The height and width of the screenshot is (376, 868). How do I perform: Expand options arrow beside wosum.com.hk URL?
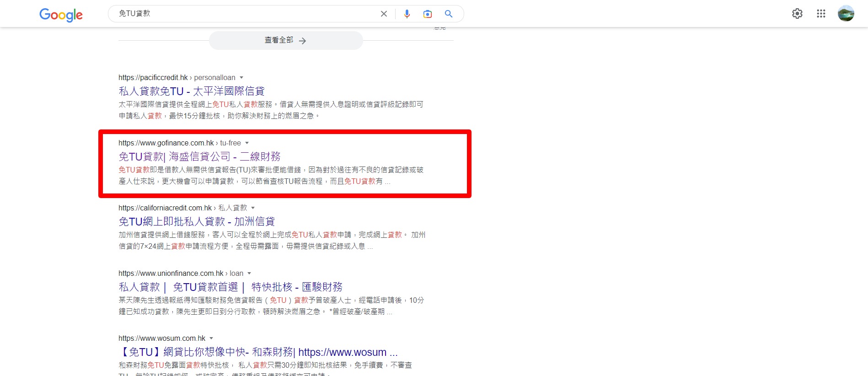click(x=211, y=338)
